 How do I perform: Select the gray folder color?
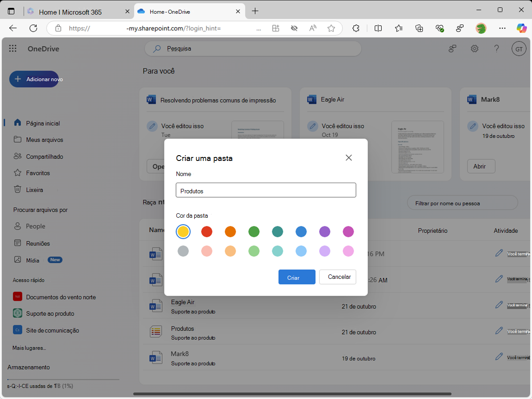click(x=183, y=251)
